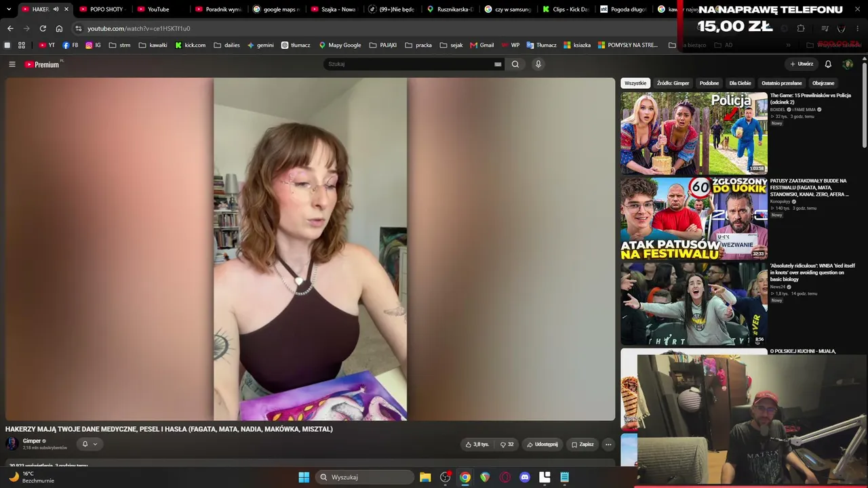This screenshot has width=868, height=488.
Task: Open the IG Instagram bookmark
Action: pos(93,45)
